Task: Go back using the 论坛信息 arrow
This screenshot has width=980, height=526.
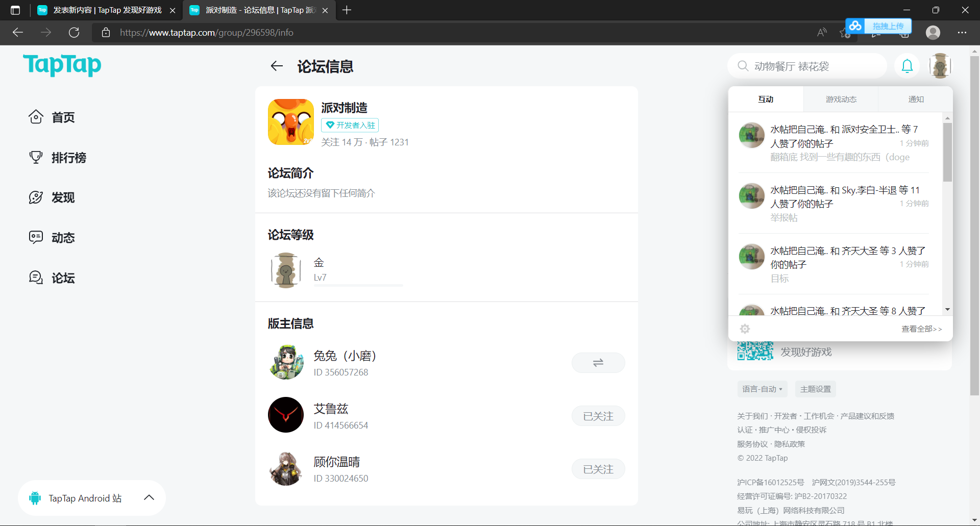Action: [x=277, y=66]
